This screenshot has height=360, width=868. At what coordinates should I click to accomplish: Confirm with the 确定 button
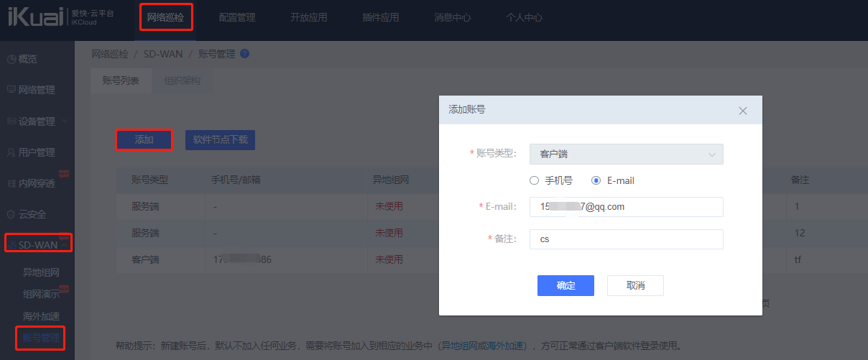coord(565,285)
